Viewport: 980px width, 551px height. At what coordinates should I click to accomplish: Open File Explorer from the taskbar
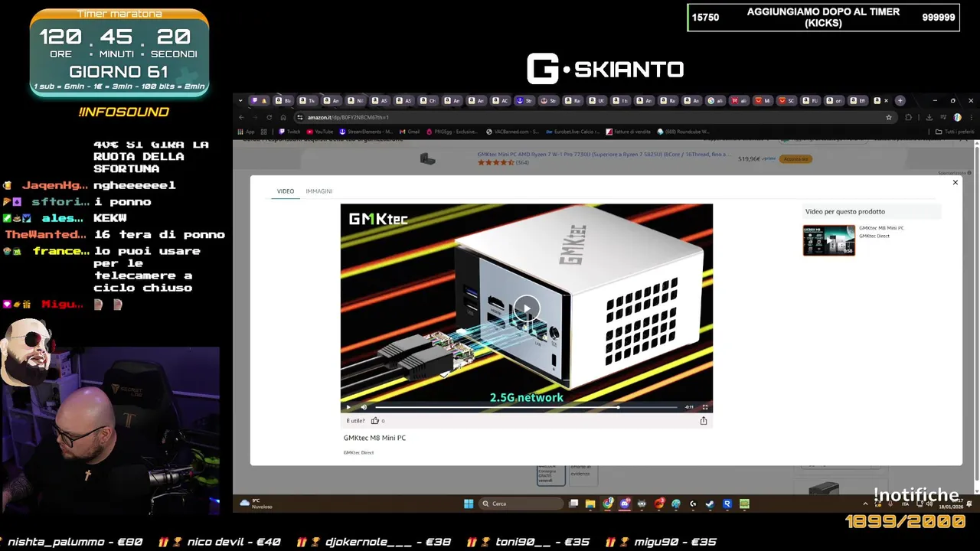tap(590, 504)
